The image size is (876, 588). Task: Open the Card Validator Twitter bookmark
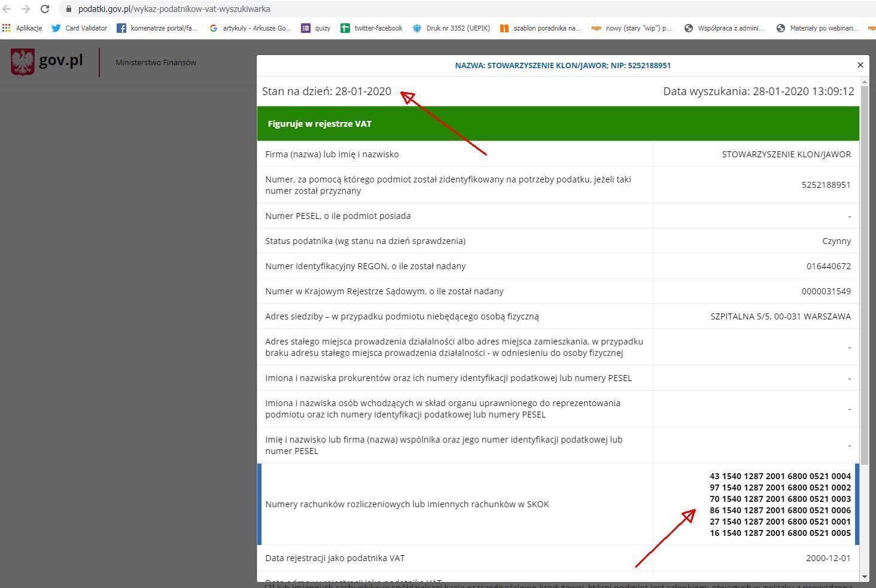pyautogui.click(x=80, y=28)
